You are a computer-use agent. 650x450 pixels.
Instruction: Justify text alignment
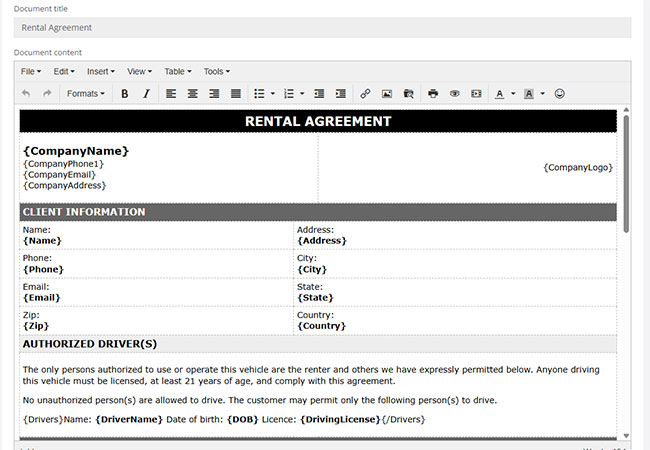coord(235,94)
